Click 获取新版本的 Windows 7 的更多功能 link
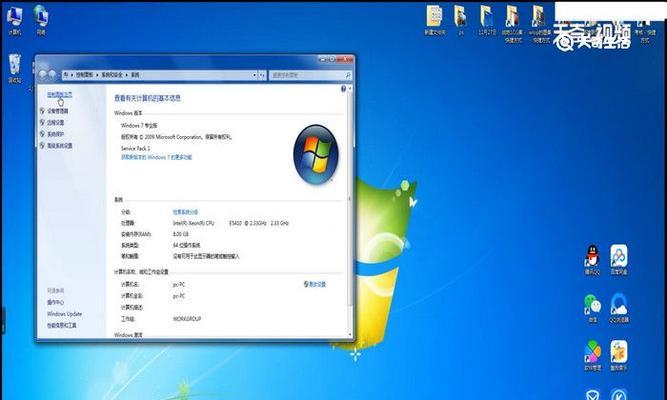 coord(157,157)
